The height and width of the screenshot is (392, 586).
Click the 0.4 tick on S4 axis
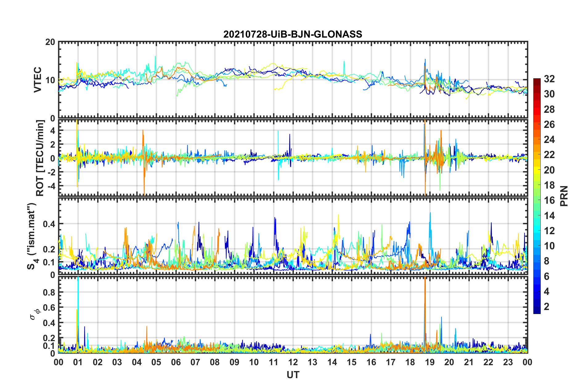click(x=49, y=224)
